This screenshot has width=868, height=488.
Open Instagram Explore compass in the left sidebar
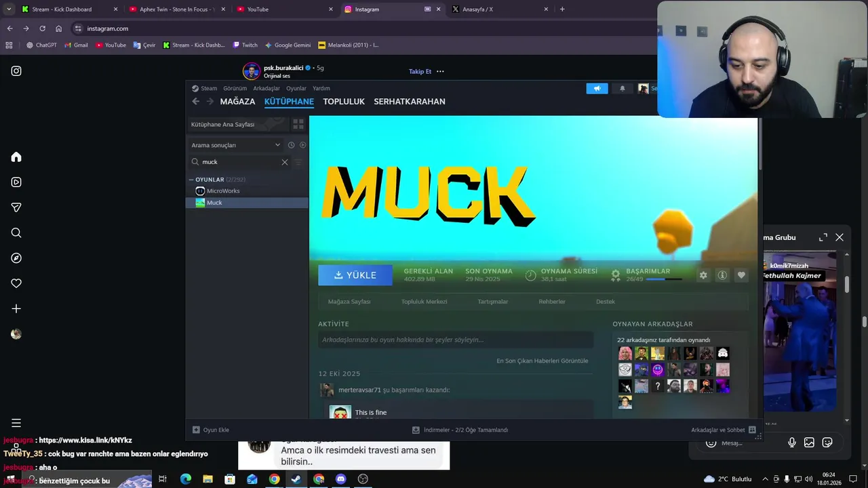16,258
